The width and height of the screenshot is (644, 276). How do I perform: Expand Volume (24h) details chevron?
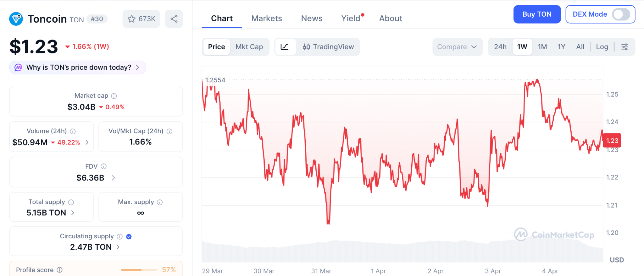pyautogui.click(x=87, y=142)
